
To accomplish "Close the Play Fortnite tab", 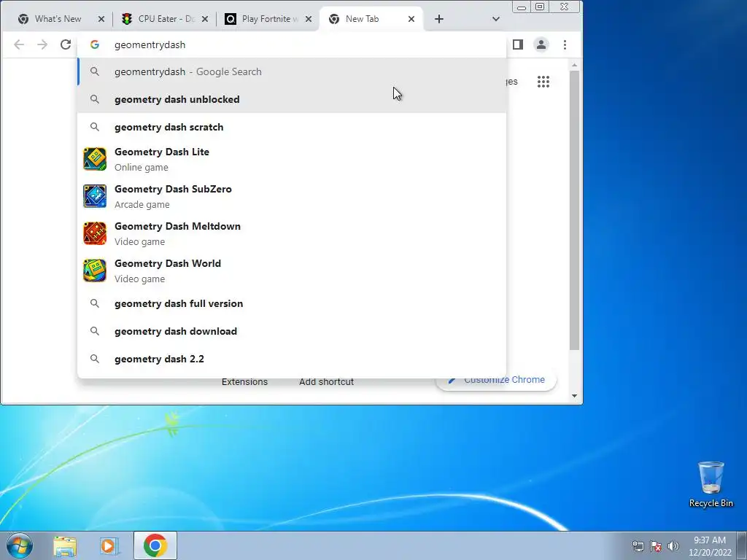I will 309,19.
